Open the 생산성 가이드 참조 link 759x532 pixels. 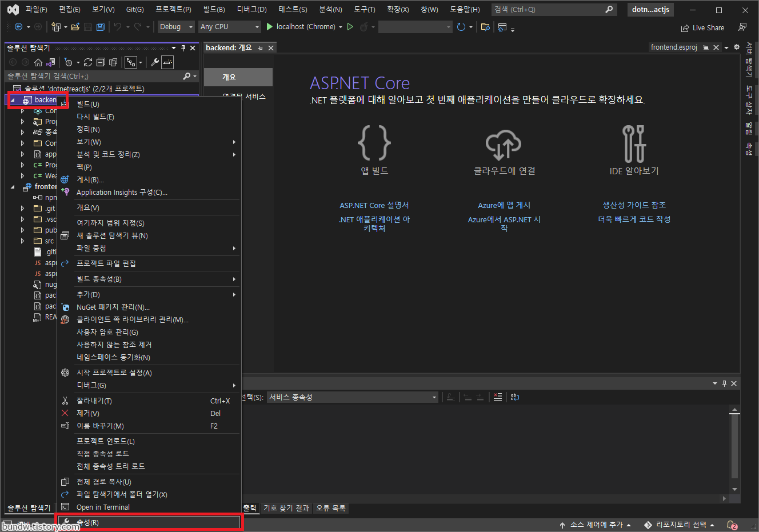click(634, 205)
